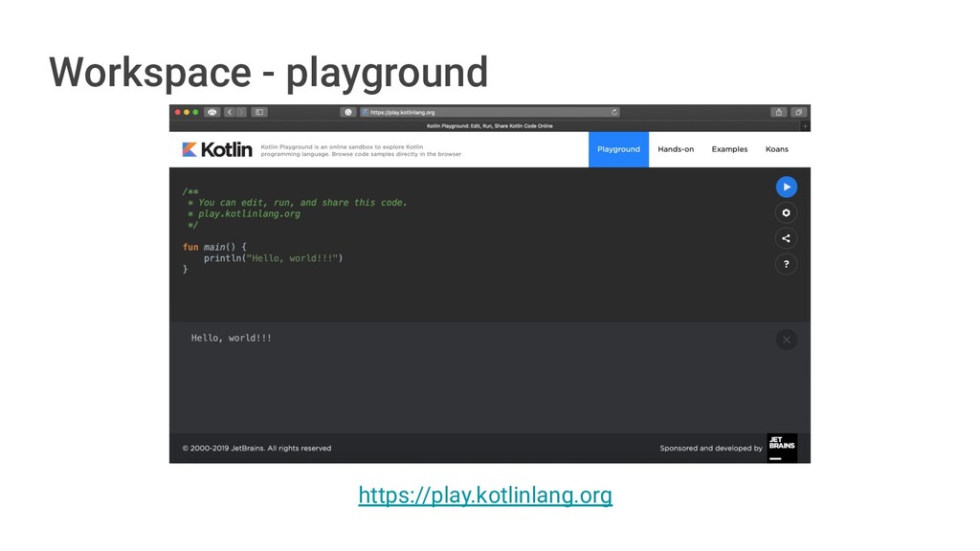Toggle the Safari sidebar button
980x551 pixels.
[x=259, y=113]
